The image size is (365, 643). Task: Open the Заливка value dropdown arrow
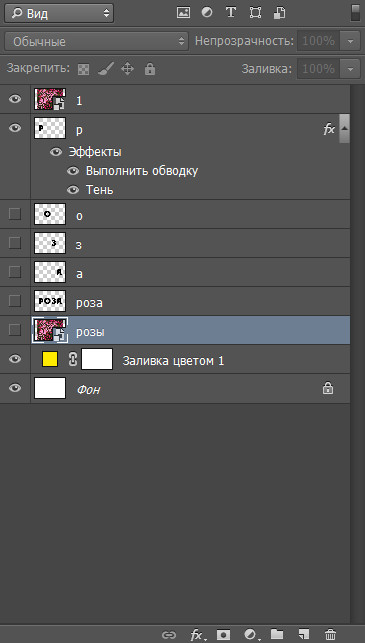point(350,68)
